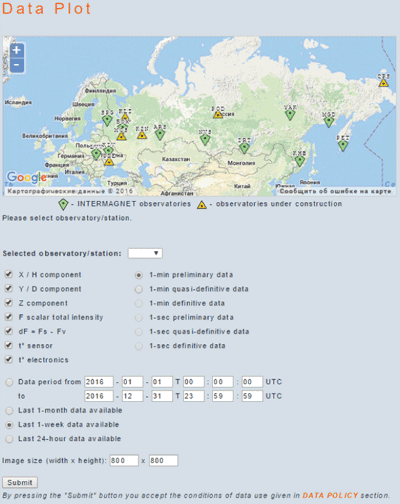The image size is (400, 504).
Task: Click the image width input field
Action: click(x=124, y=460)
